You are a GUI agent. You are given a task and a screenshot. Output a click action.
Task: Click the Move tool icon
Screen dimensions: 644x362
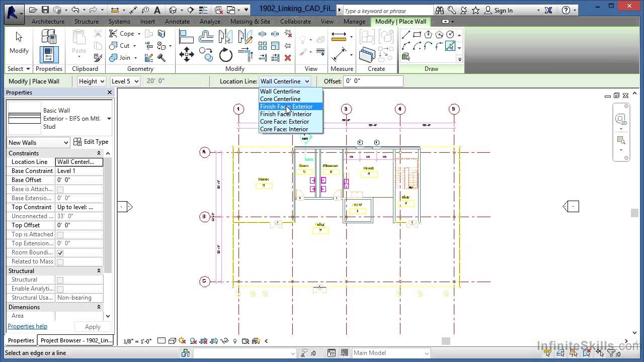coord(187,54)
